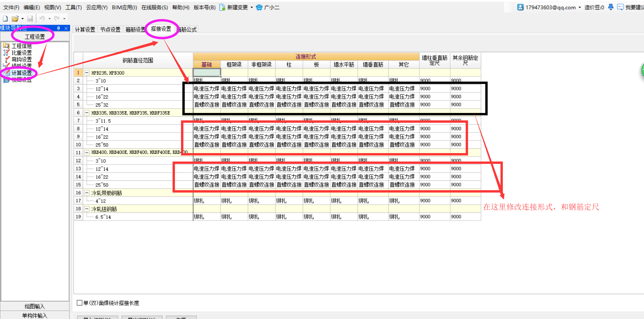644x319 pixels.
Task: Open the 工具(T) menu
Action: (74, 7)
